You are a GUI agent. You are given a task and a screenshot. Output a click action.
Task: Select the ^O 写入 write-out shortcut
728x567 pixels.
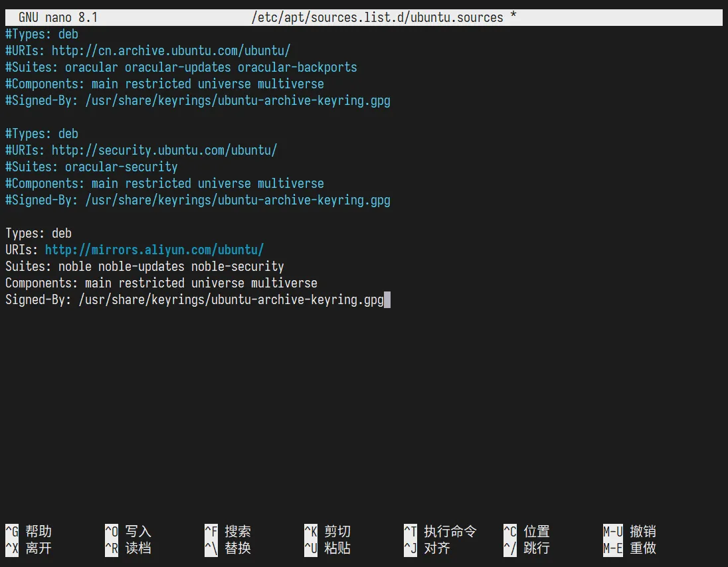tap(128, 531)
